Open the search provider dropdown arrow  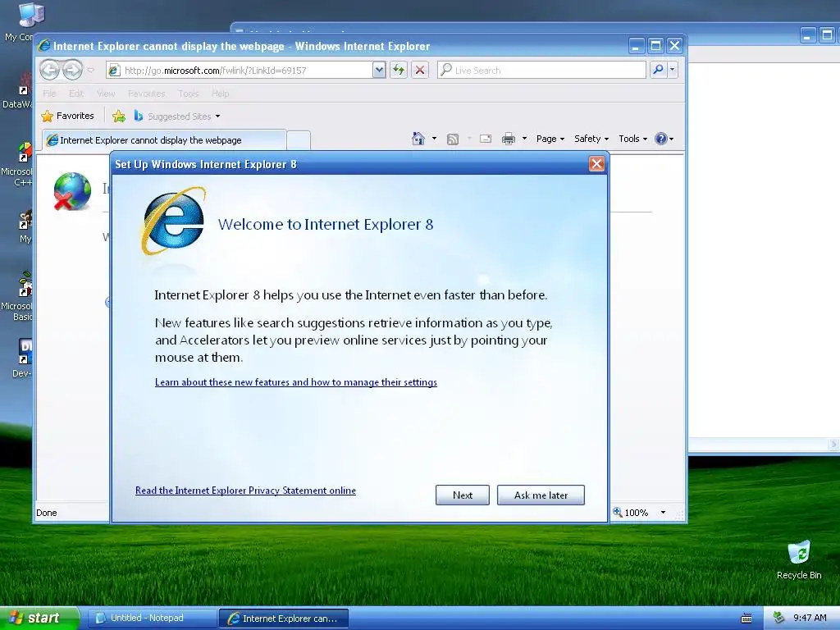(673, 70)
